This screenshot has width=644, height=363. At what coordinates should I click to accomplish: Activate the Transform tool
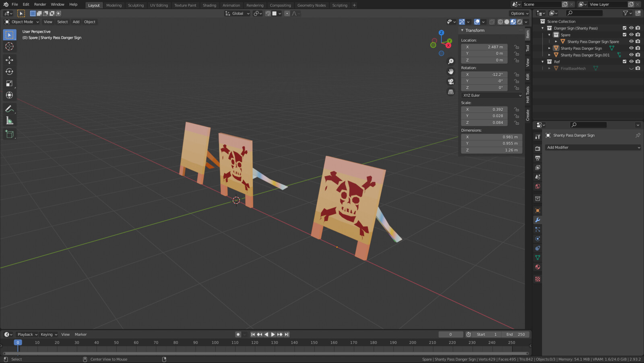pos(9,95)
